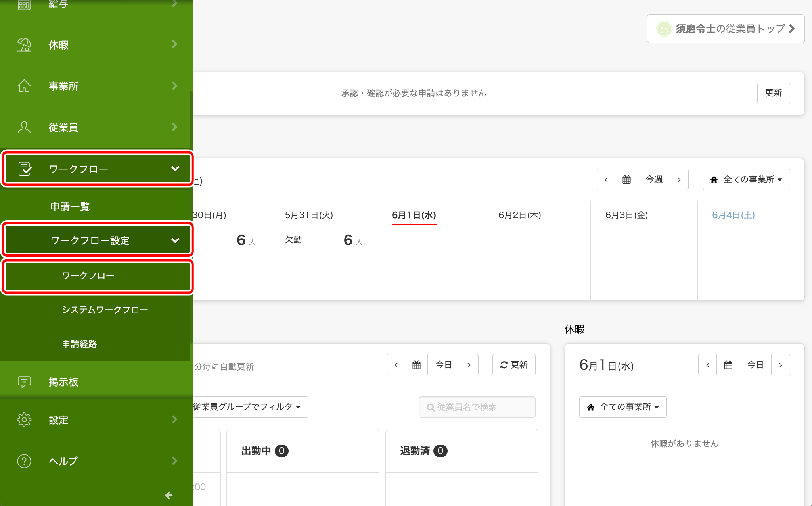Collapse sidebar with the left arrow

point(169,495)
